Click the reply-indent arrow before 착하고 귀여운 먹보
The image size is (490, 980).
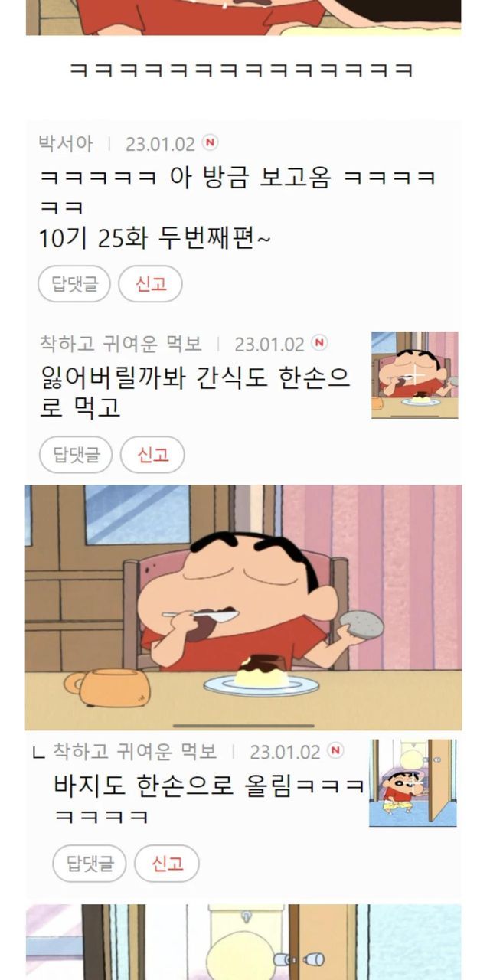point(39,753)
